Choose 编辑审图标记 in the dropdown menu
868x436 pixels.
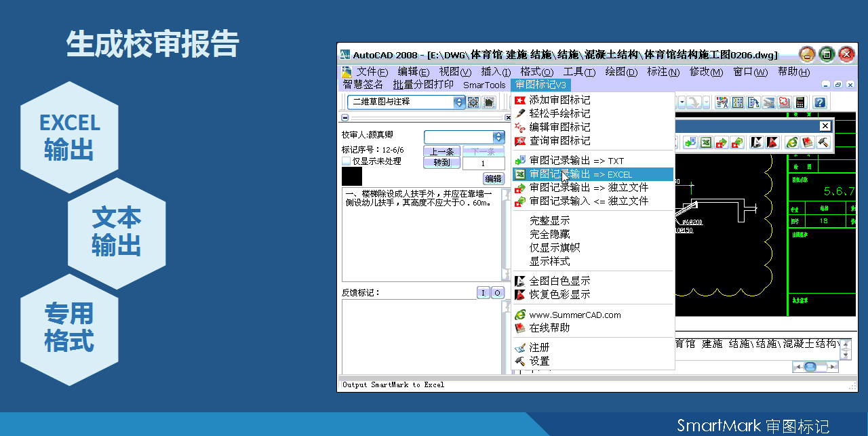click(x=593, y=127)
